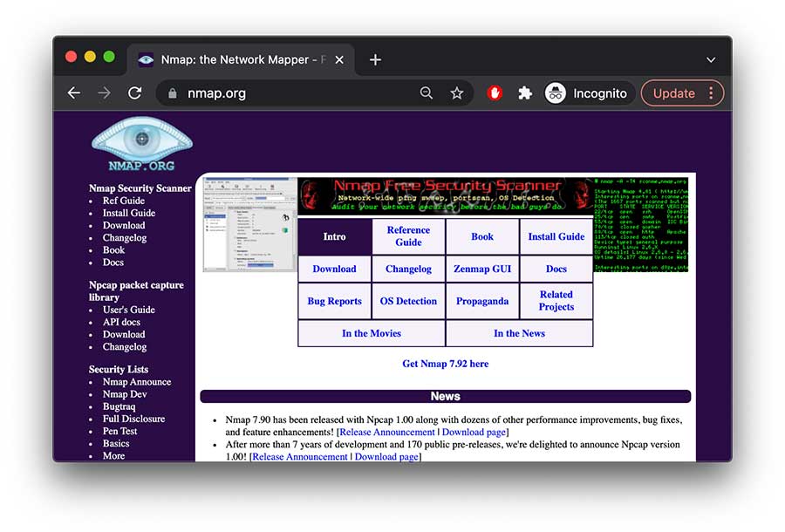Open a new browser tab
Image resolution: width=785 pixels, height=532 pixels.
pos(375,59)
